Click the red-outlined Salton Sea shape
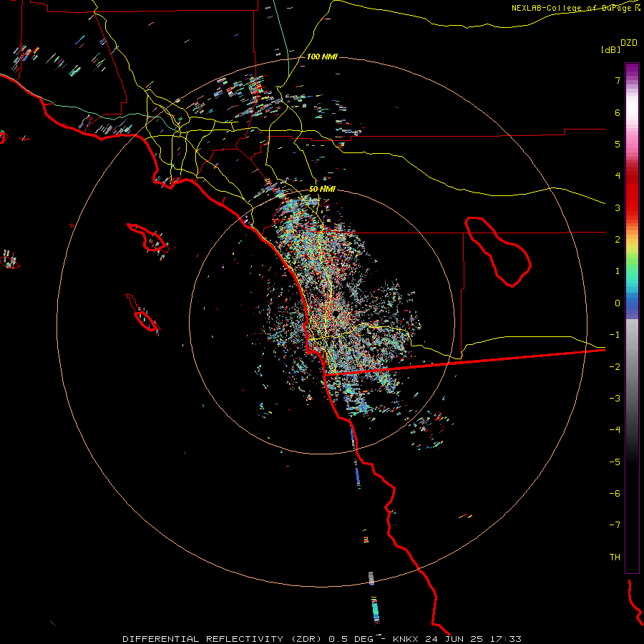 point(498,251)
